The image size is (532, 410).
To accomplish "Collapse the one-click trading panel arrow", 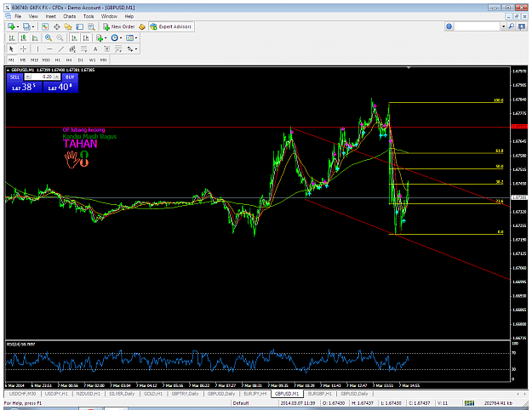I will 9,70.
